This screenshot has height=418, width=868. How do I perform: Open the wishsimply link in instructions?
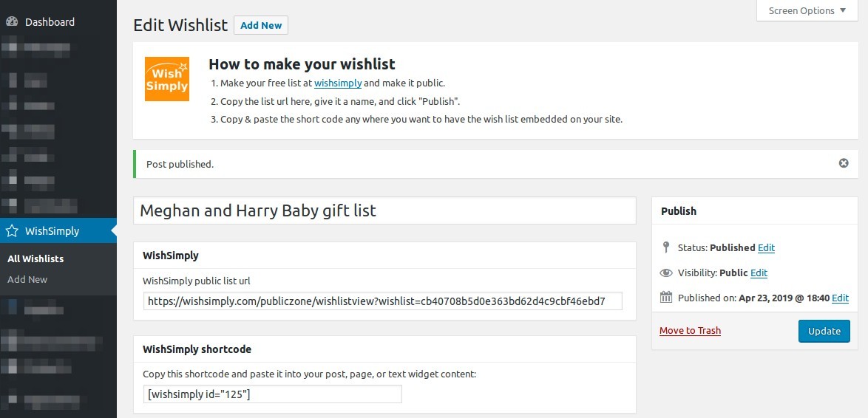click(338, 83)
